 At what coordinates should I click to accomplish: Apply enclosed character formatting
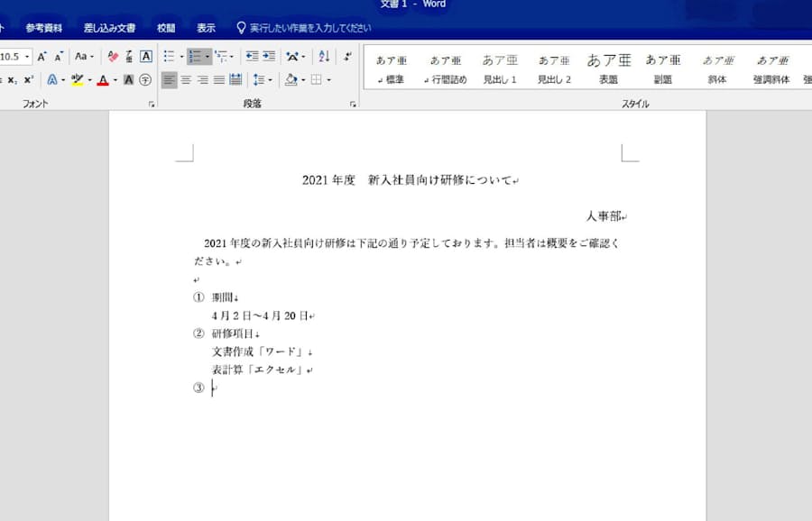(x=145, y=80)
